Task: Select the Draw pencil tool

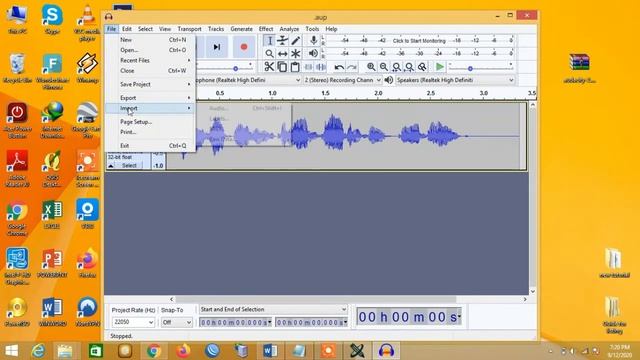Action: (x=296, y=40)
